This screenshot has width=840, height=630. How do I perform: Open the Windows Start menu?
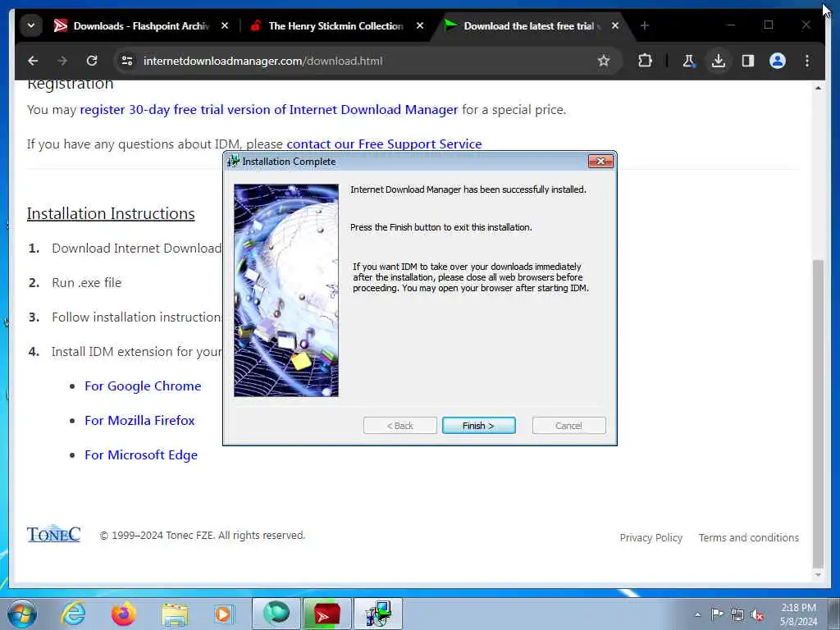(x=22, y=614)
